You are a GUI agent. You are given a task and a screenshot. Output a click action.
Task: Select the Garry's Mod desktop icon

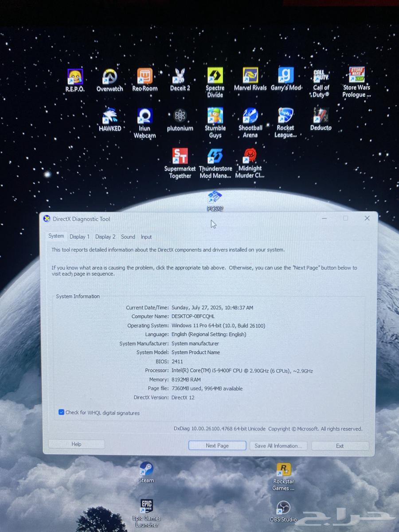pyautogui.click(x=286, y=79)
